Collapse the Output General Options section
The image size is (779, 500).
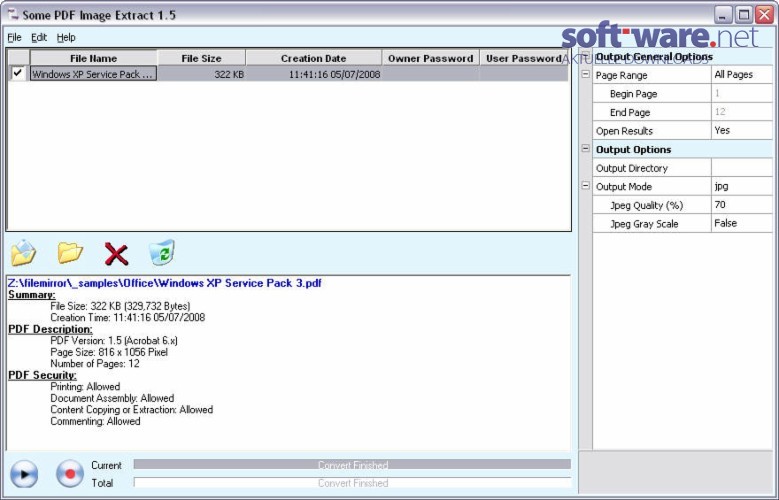point(586,56)
